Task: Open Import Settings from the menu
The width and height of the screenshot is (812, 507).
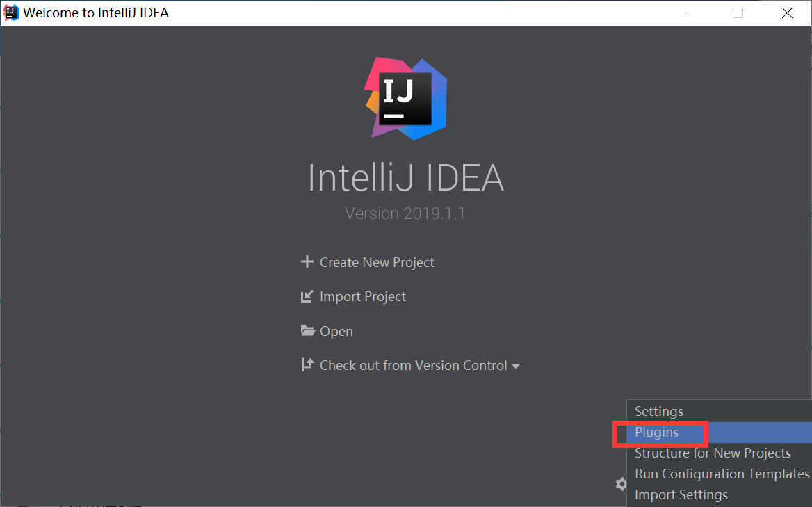Action: click(x=681, y=494)
